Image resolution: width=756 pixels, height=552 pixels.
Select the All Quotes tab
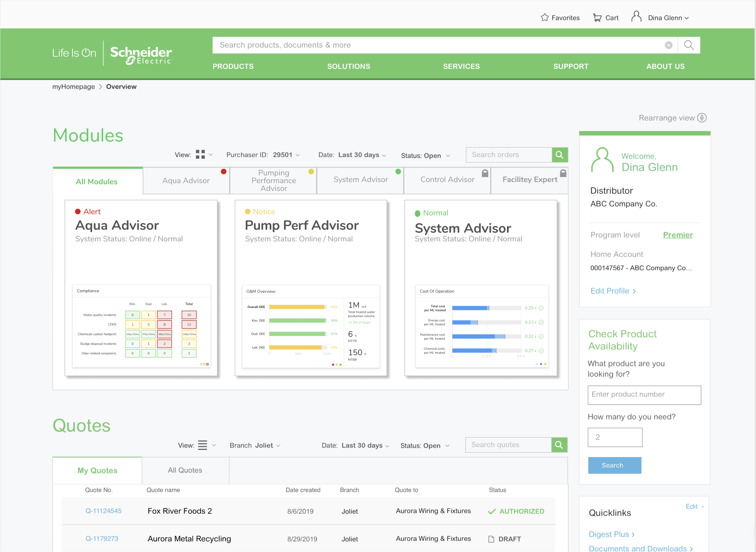pos(185,470)
